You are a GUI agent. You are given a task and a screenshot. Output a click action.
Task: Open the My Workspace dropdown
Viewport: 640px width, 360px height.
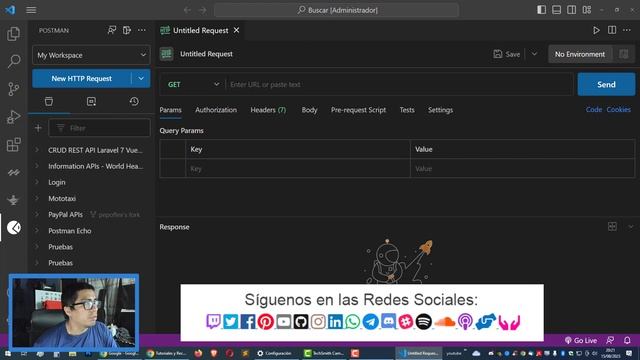pos(91,55)
